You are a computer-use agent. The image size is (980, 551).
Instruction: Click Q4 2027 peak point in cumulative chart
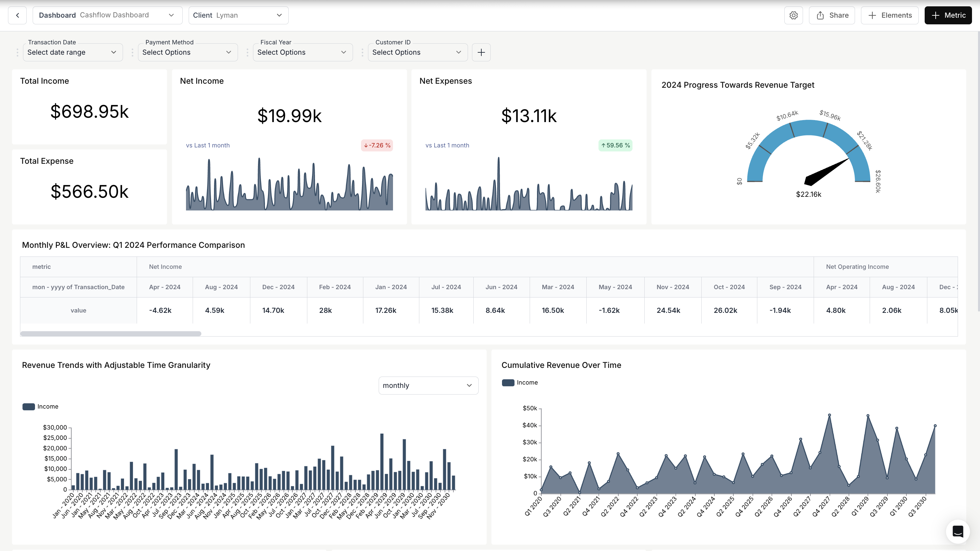pyautogui.click(x=829, y=415)
